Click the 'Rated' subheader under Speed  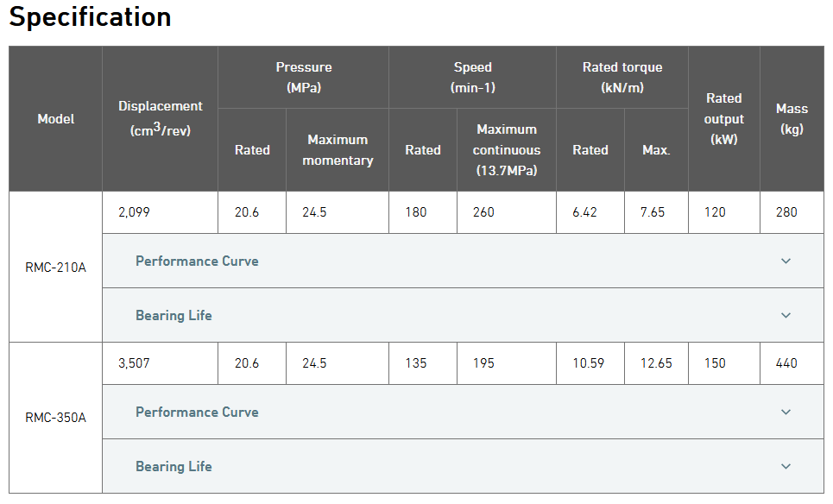(x=423, y=150)
